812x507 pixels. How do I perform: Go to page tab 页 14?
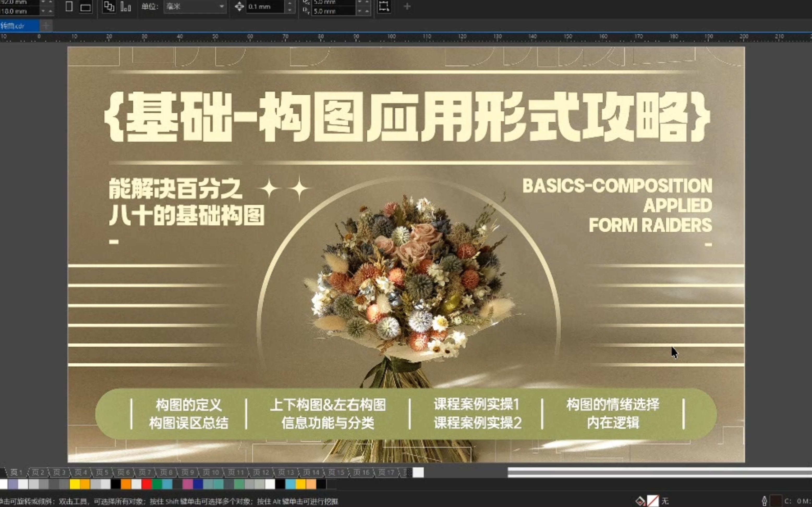coord(311,472)
